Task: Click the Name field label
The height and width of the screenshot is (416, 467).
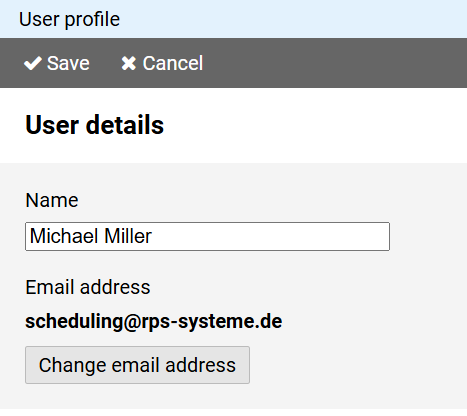Action: (x=52, y=200)
